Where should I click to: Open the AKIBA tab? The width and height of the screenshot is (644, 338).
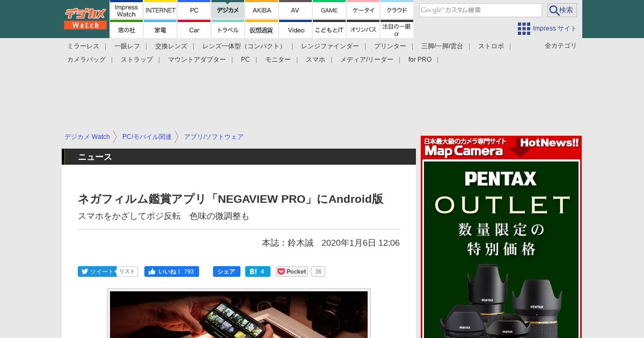(262, 10)
